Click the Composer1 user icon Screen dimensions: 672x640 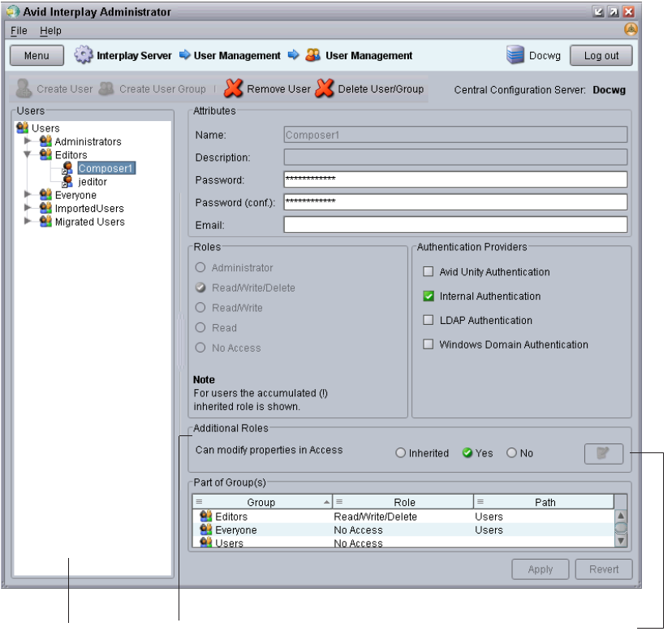point(67,168)
